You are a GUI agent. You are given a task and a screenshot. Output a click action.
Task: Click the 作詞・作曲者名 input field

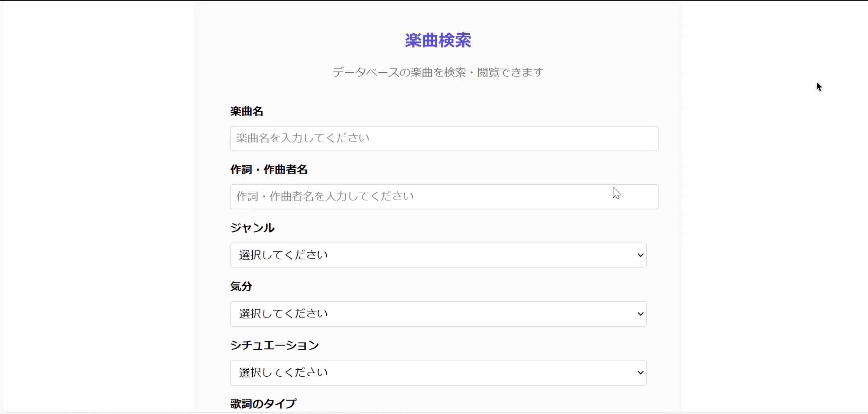pos(444,196)
